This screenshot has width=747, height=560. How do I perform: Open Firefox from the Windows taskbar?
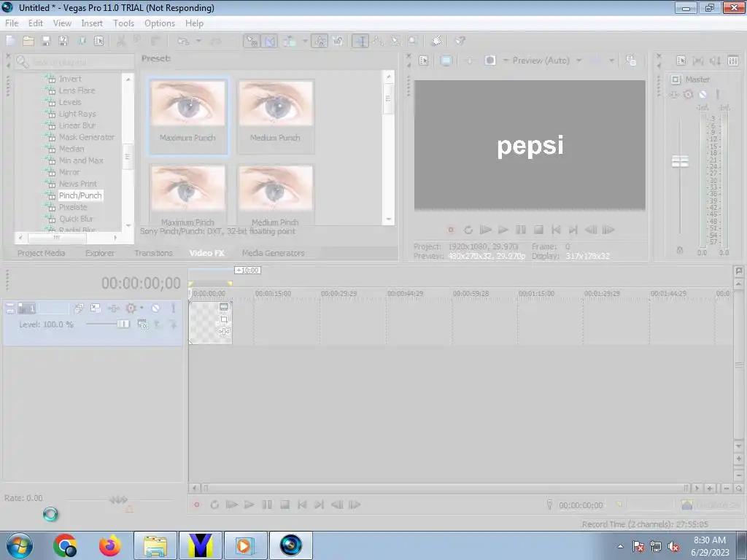(110, 545)
